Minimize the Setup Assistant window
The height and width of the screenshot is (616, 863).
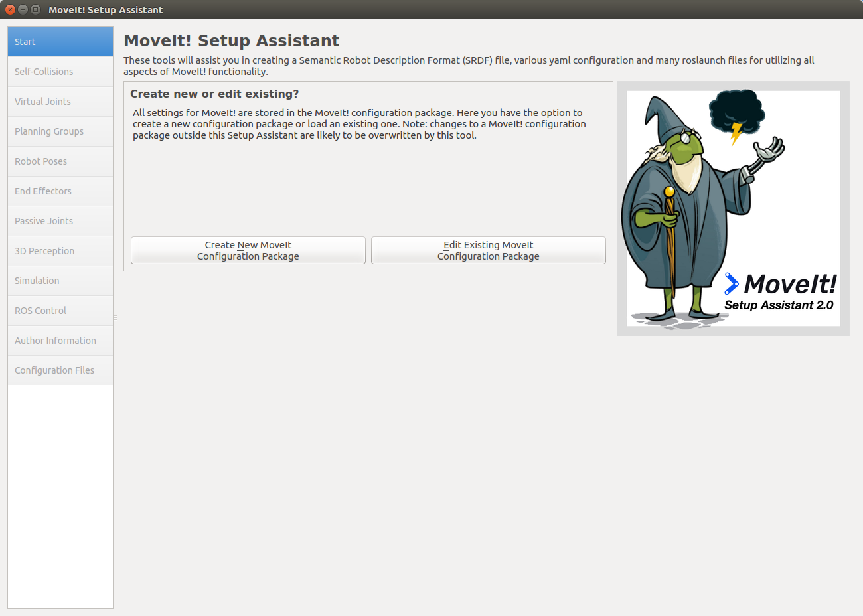pos(23,9)
